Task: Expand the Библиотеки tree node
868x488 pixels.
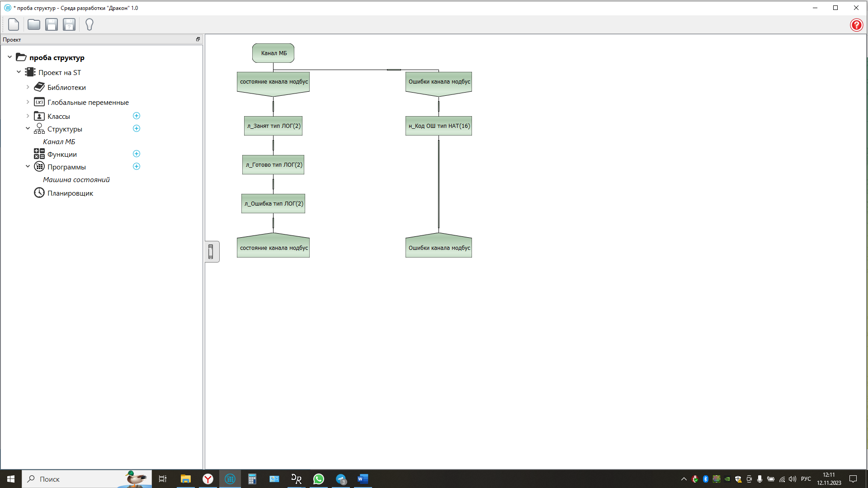Action: (x=28, y=87)
